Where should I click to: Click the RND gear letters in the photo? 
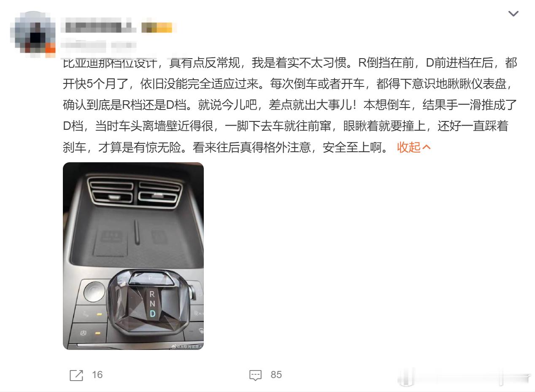coord(152,303)
